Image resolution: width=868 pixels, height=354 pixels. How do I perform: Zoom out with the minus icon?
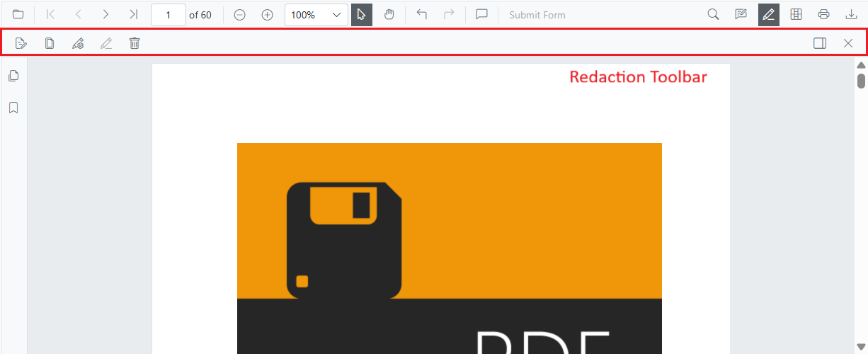[x=239, y=15]
